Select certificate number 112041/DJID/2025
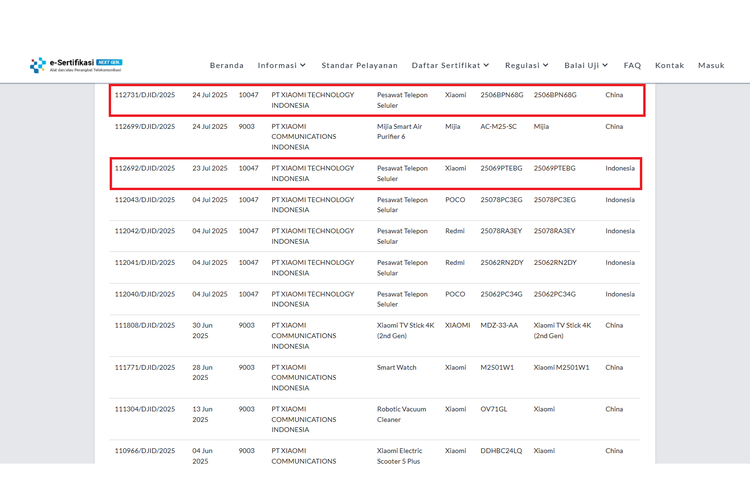 pos(145,262)
